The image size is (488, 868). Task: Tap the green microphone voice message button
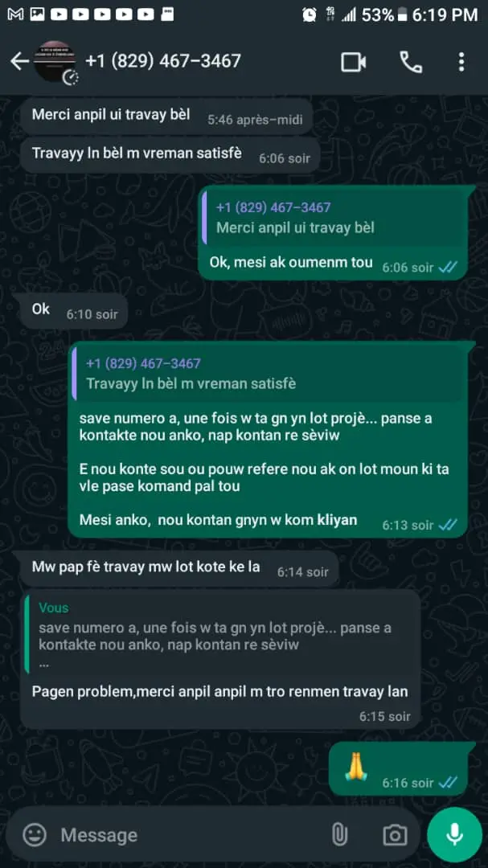point(455,834)
